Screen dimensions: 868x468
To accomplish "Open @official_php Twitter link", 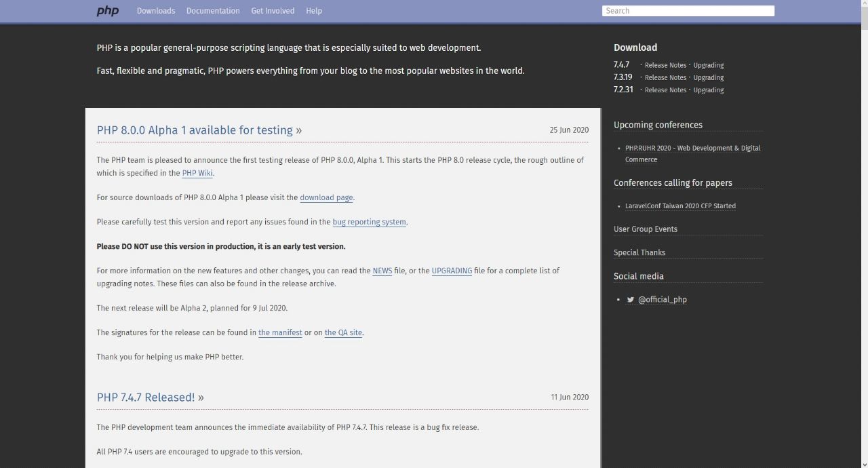I will (x=662, y=299).
